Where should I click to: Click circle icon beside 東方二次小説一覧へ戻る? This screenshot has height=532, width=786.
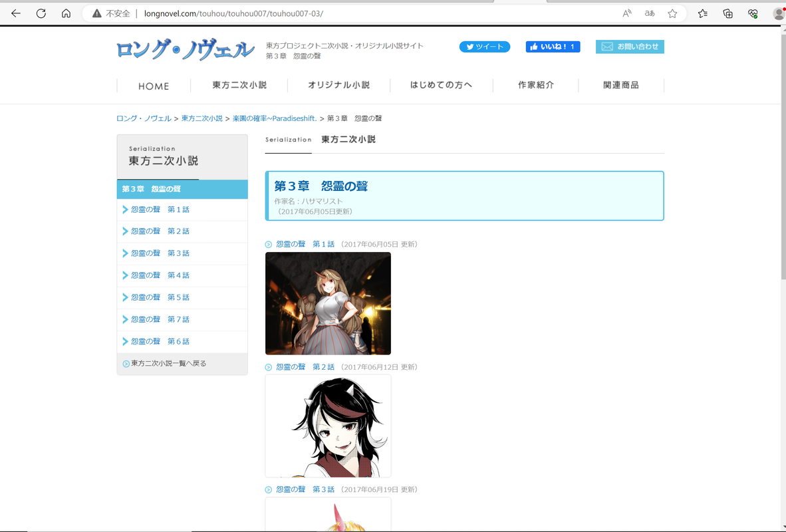click(x=126, y=364)
